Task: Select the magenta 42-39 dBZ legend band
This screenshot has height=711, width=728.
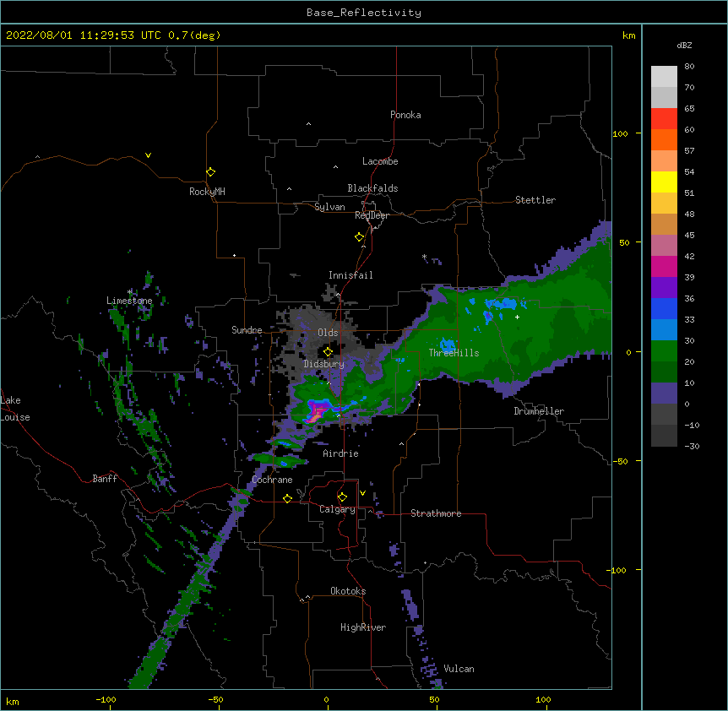Action: [x=664, y=266]
